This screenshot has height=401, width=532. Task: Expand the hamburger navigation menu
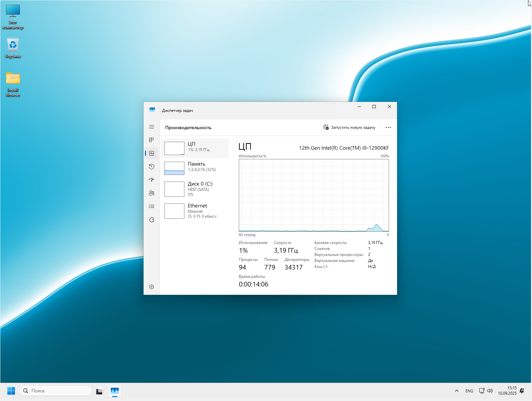coord(152,127)
